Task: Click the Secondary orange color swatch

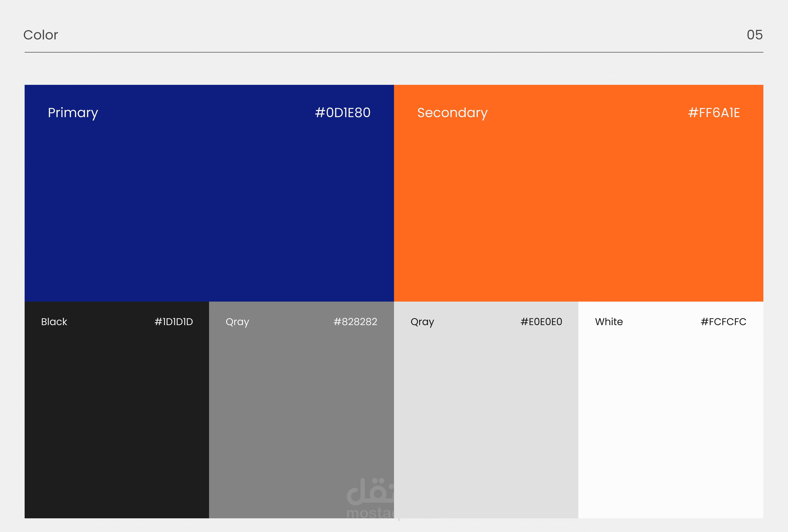Action: (578, 193)
